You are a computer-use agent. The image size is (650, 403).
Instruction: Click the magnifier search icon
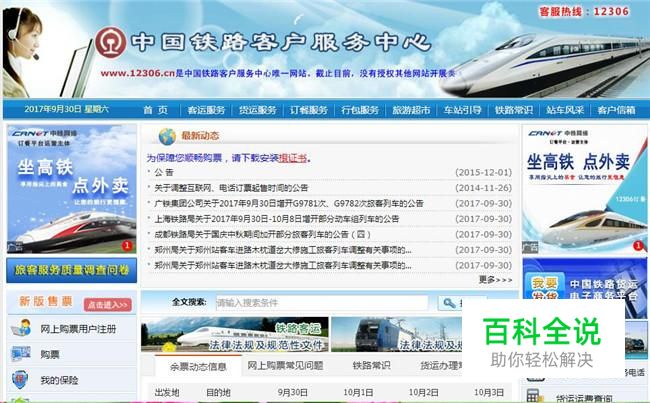coord(449,303)
